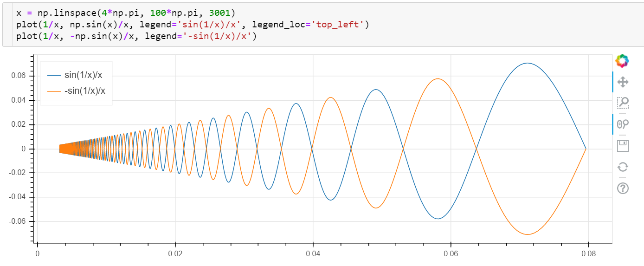Place cursor in the np.linspace code line
Viewport: 644px width, 266px height.
(x=126, y=12)
